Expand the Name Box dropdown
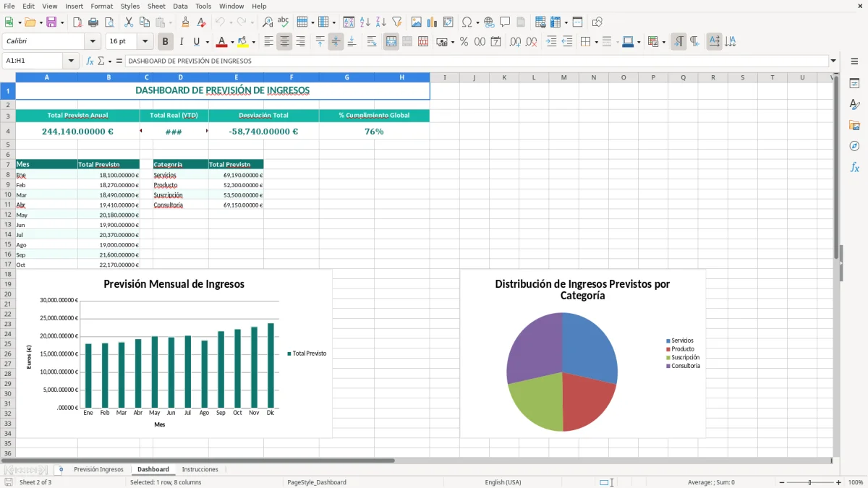The image size is (868, 488). point(72,61)
